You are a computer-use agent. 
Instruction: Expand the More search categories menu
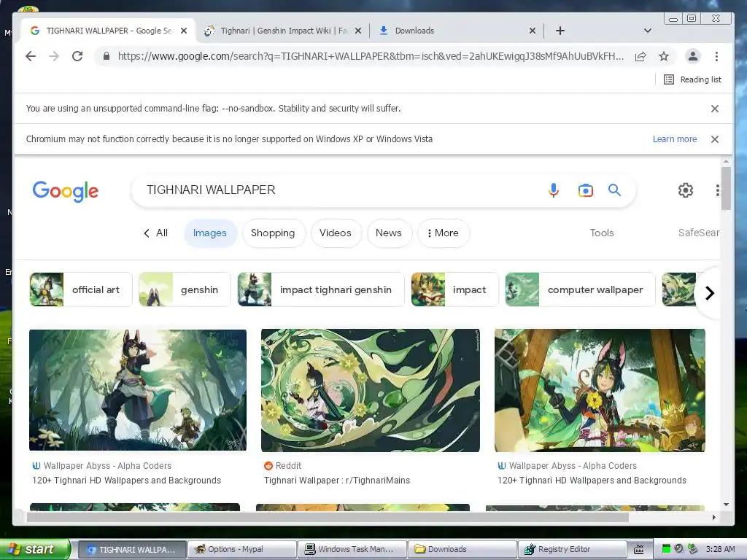(x=443, y=233)
